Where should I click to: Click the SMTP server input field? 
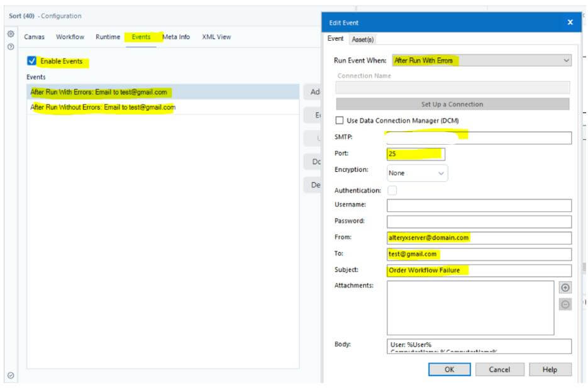pos(479,138)
